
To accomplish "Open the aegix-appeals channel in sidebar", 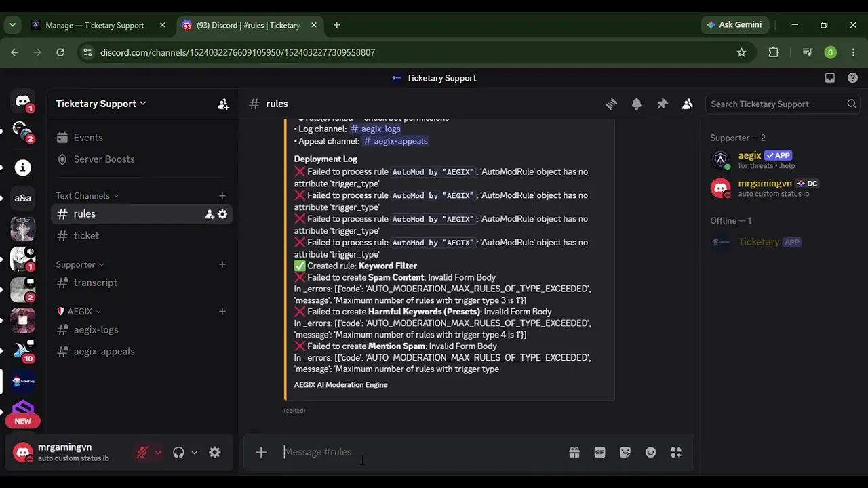I will click(142, 352).
